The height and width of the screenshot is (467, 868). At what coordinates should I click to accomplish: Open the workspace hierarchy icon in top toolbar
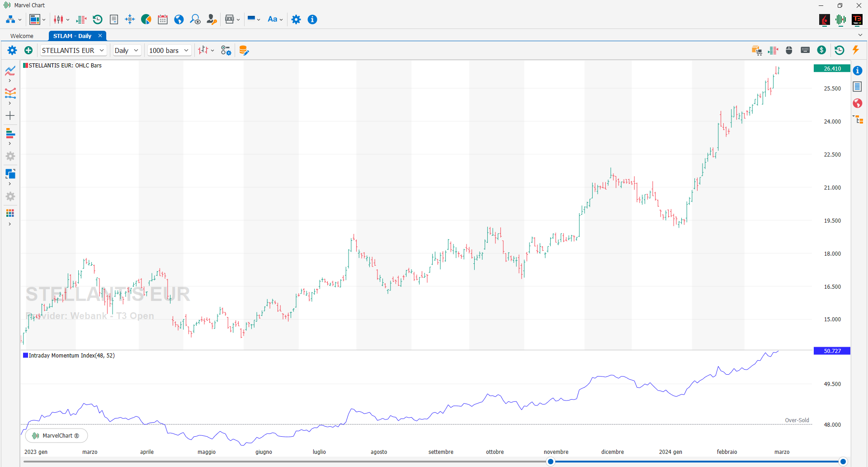click(10, 19)
